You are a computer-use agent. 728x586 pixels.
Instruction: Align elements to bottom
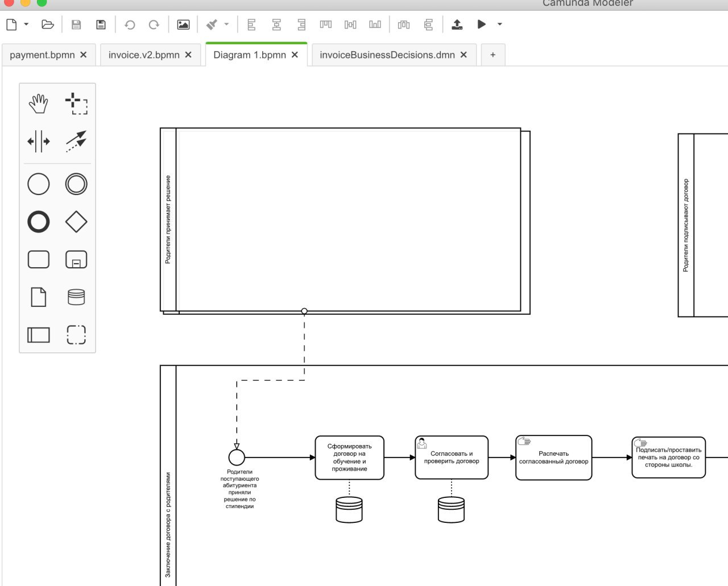coord(375,24)
